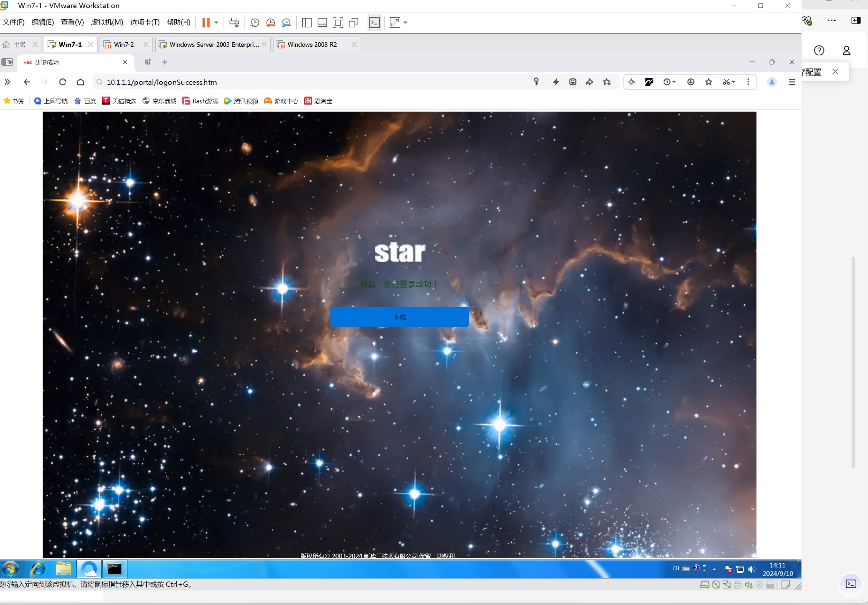Show hidden system tray icons arrow
The image size is (868, 605).
point(714,569)
